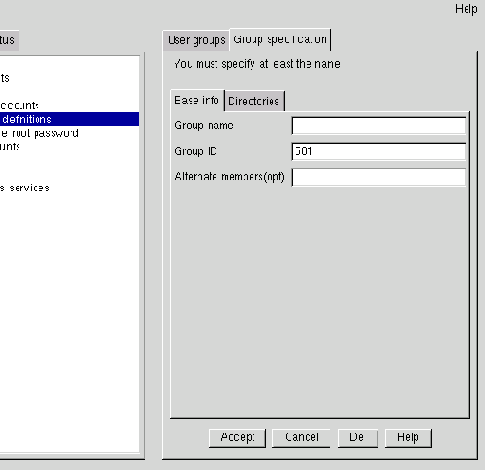Select the Group specification tab
This screenshot has width=485, height=470.
(x=280, y=40)
